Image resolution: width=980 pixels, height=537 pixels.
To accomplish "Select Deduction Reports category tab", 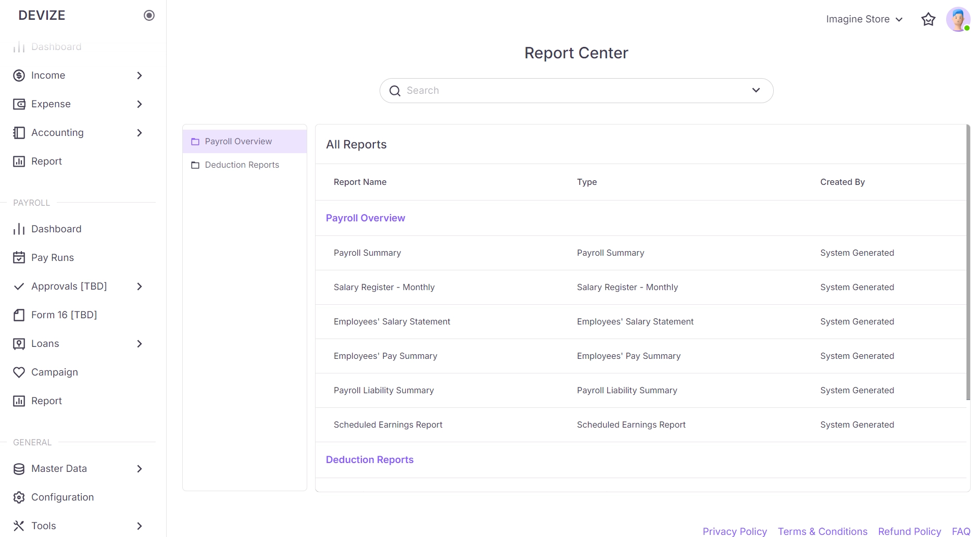I will tap(245, 165).
